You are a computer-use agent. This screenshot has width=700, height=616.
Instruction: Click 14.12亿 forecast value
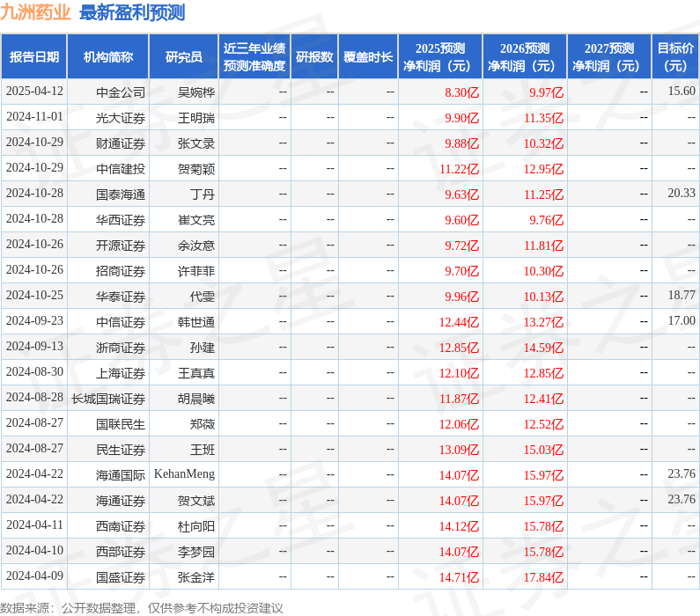click(459, 526)
